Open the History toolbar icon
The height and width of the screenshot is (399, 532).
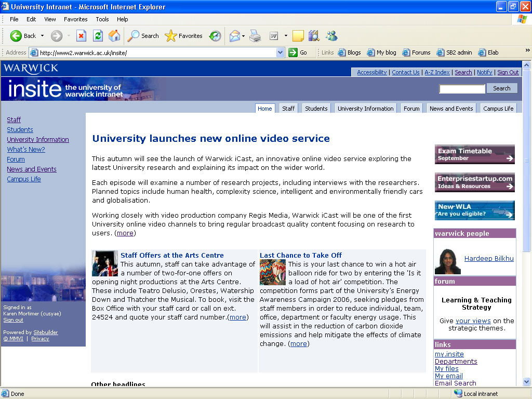pos(215,36)
